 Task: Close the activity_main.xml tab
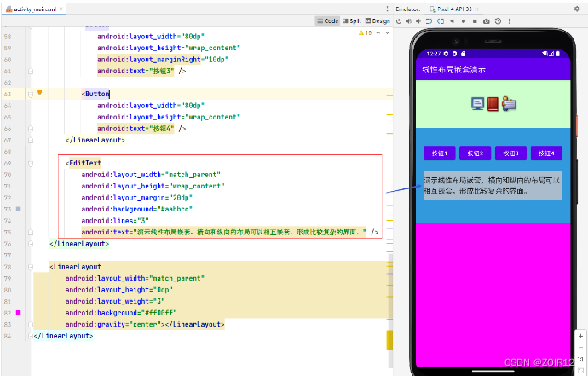tap(61, 9)
